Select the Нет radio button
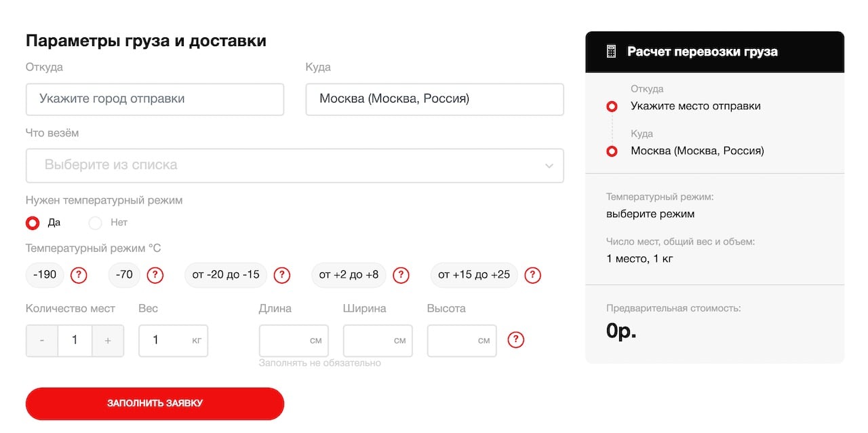Screen dimensions: 868x433 click(x=94, y=223)
